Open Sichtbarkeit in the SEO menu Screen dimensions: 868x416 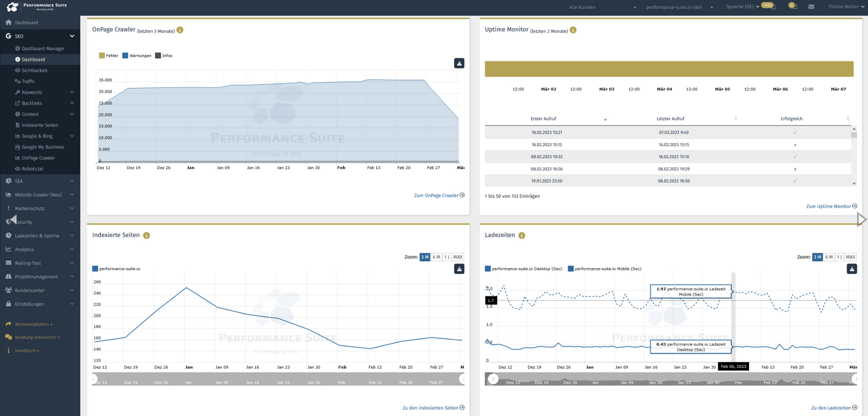[34, 70]
